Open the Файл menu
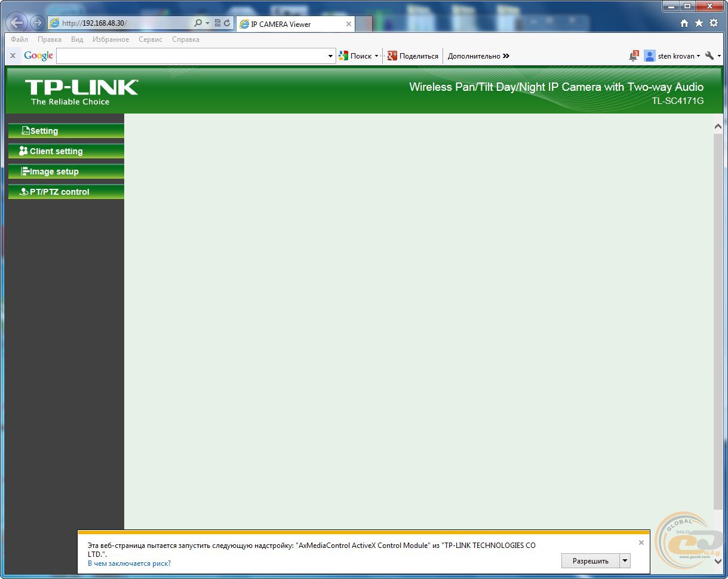Screen dimensions: 728x579 [x=19, y=39]
